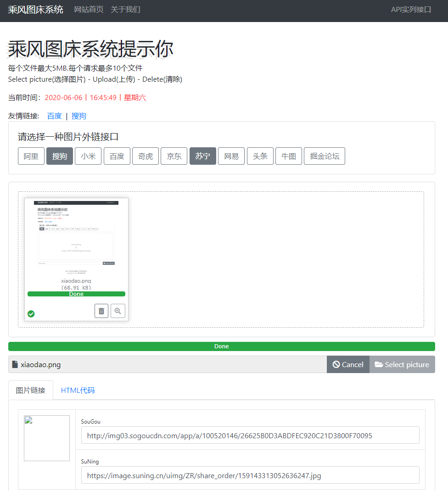Click the green success checkmark on the thumbnail
The width and height of the screenshot is (448, 491).
coord(31,313)
